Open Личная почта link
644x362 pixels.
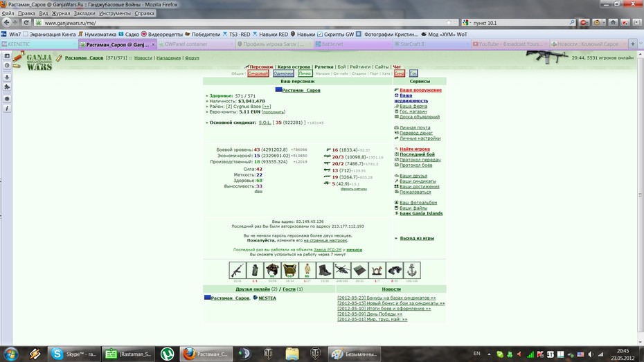(x=415, y=127)
